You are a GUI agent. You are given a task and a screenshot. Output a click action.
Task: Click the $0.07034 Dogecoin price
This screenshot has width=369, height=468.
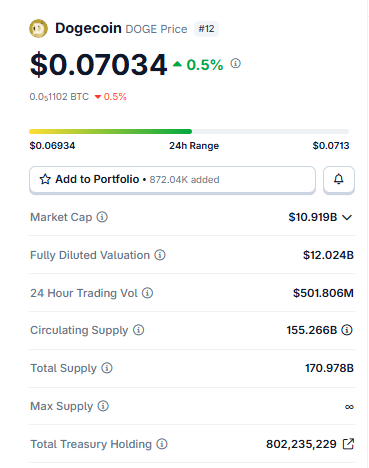[x=98, y=64]
